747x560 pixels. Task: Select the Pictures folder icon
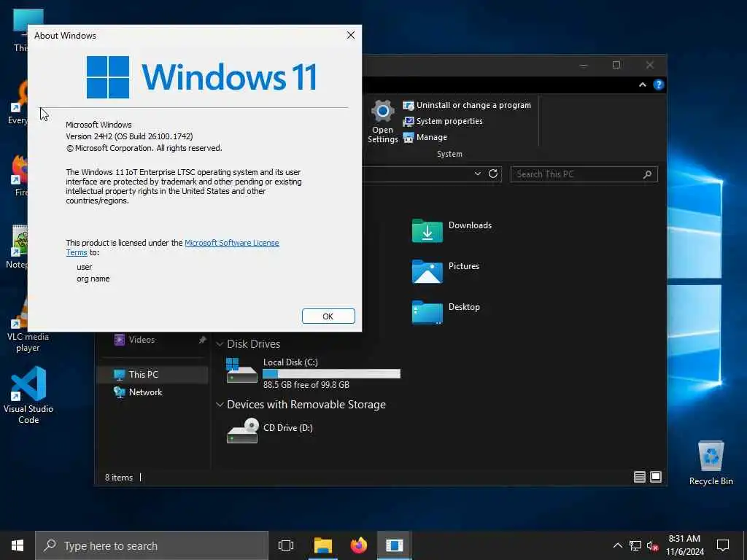pyautogui.click(x=427, y=272)
